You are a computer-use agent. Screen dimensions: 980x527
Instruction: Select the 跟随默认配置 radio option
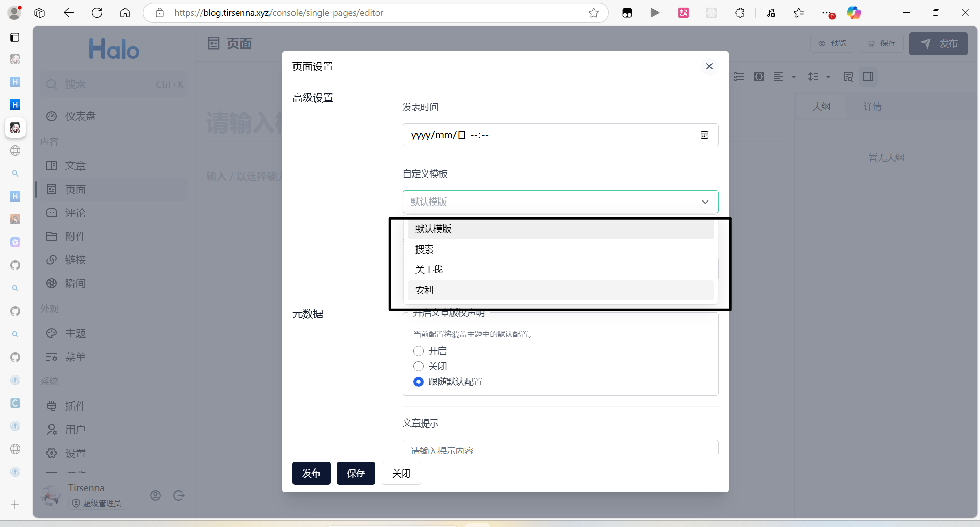tap(419, 382)
